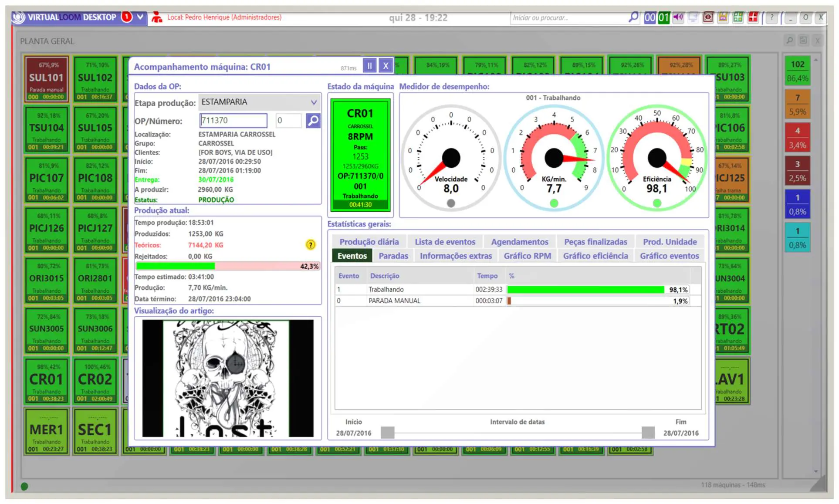Screen dimensions: 839x504
Task: Click the green grid layout icon
Action: pos(738,17)
